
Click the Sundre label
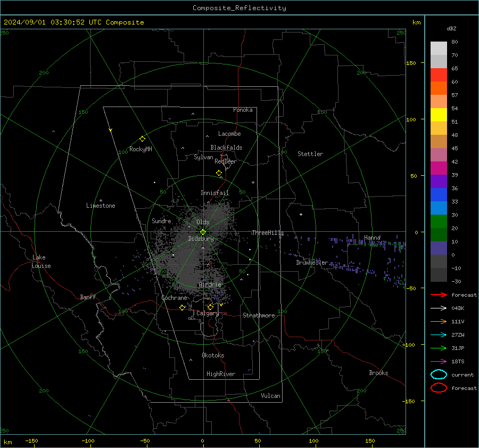(161, 221)
